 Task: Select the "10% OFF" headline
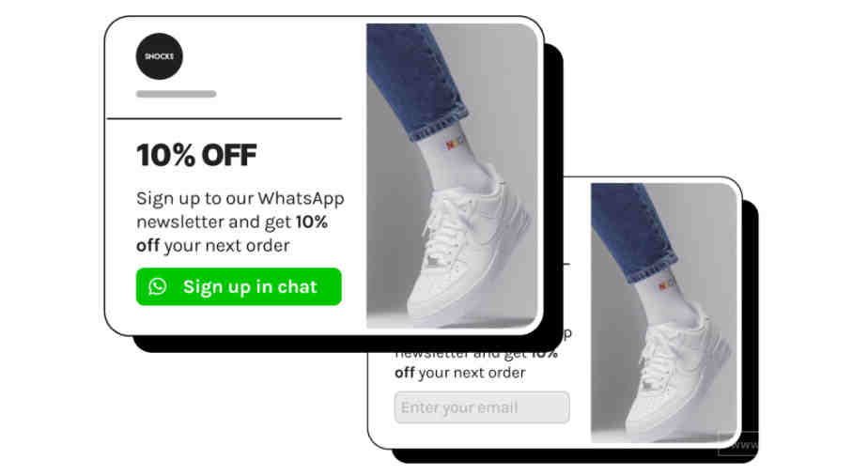pyautogui.click(x=196, y=155)
